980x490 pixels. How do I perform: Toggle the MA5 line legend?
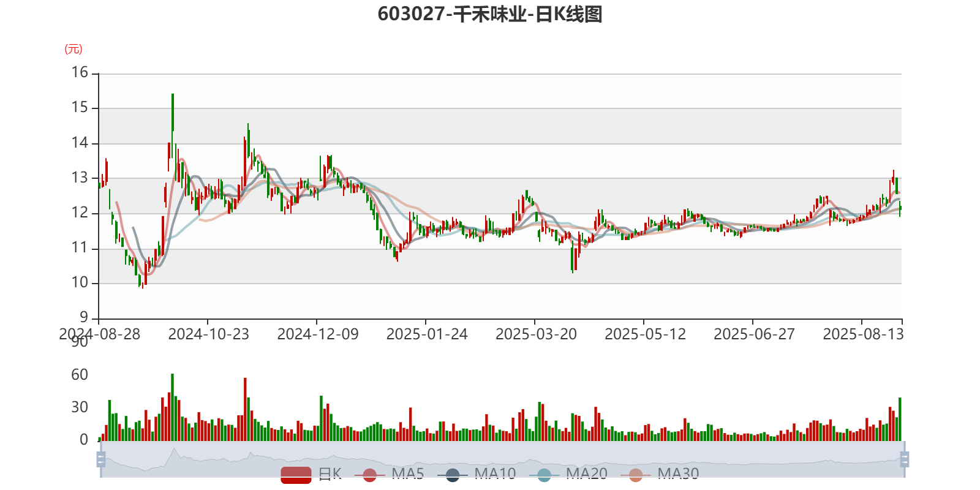[x=389, y=475]
